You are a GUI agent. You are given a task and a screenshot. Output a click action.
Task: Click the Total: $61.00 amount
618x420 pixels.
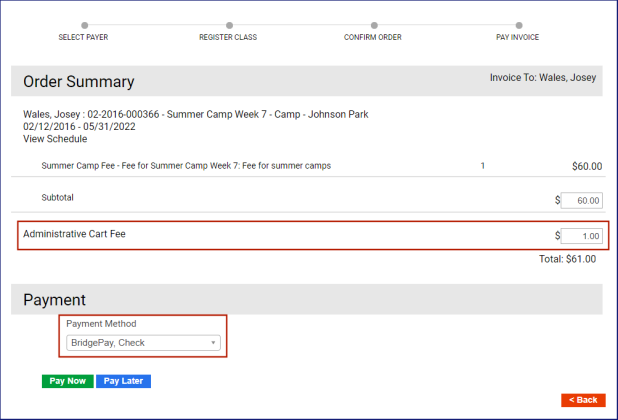[567, 259]
